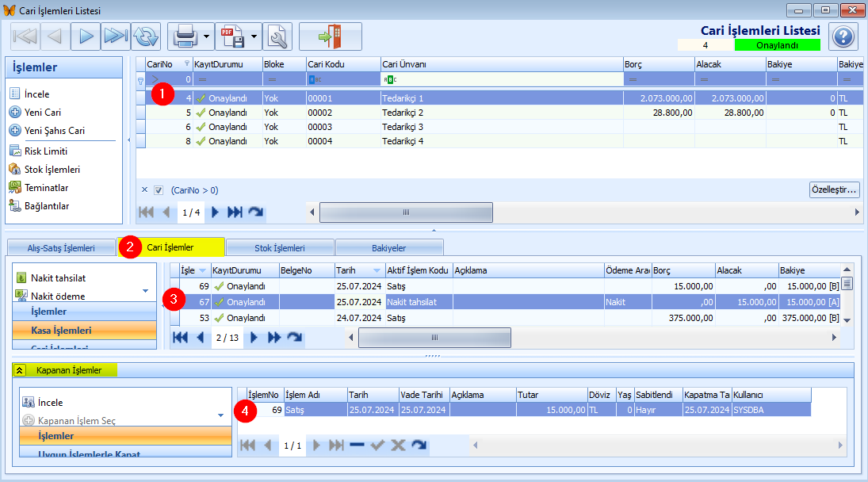This screenshot has height=482, width=868.
Task: Open Stok İşlemleri from left panel
Action: (x=52, y=170)
